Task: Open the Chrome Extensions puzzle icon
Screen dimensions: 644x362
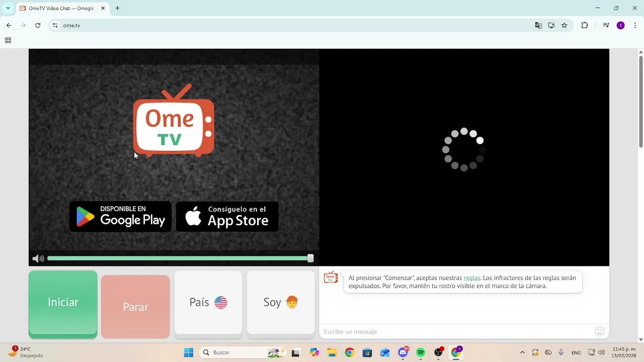Action: pyautogui.click(x=585, y=25)
